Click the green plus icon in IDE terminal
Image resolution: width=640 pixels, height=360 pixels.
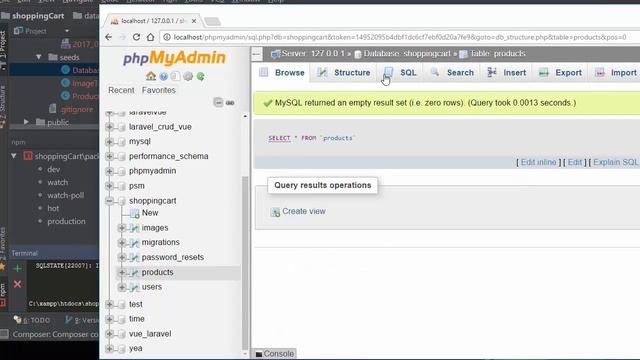[x=17, y=268]
